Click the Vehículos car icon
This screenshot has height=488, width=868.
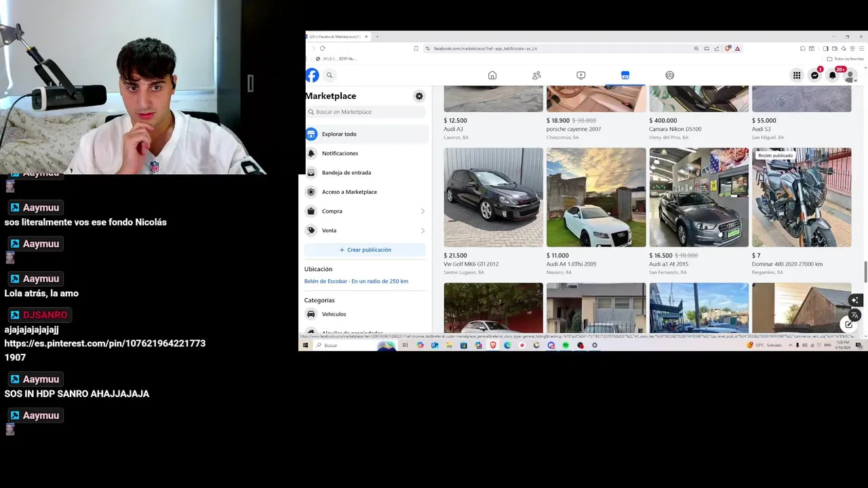coord(311,314)
